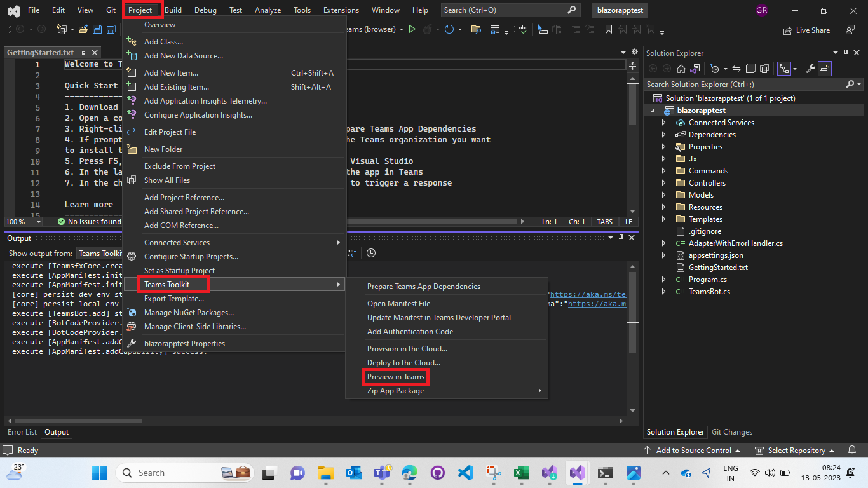Toggle auto-hide pin on the Output panel
Image resolution: width=868 pixels, height=488 pixels.
tap(621, 238)
